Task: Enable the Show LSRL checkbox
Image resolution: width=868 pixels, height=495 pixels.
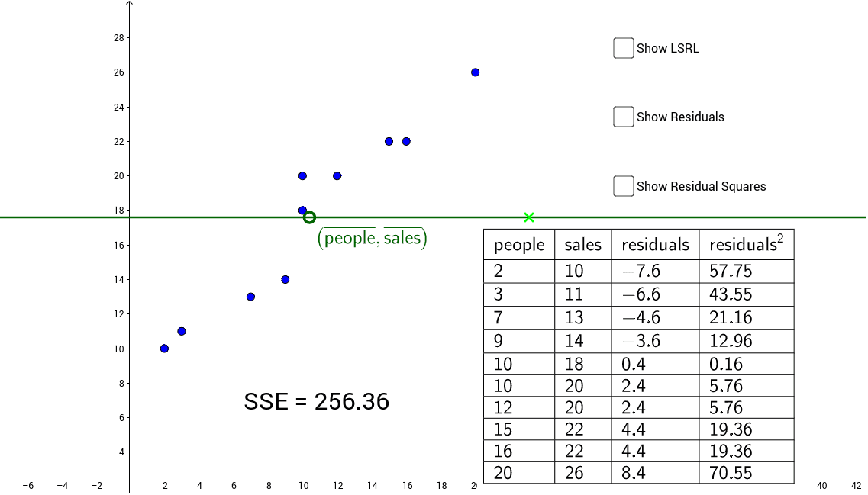Action: tap(623, 47)
